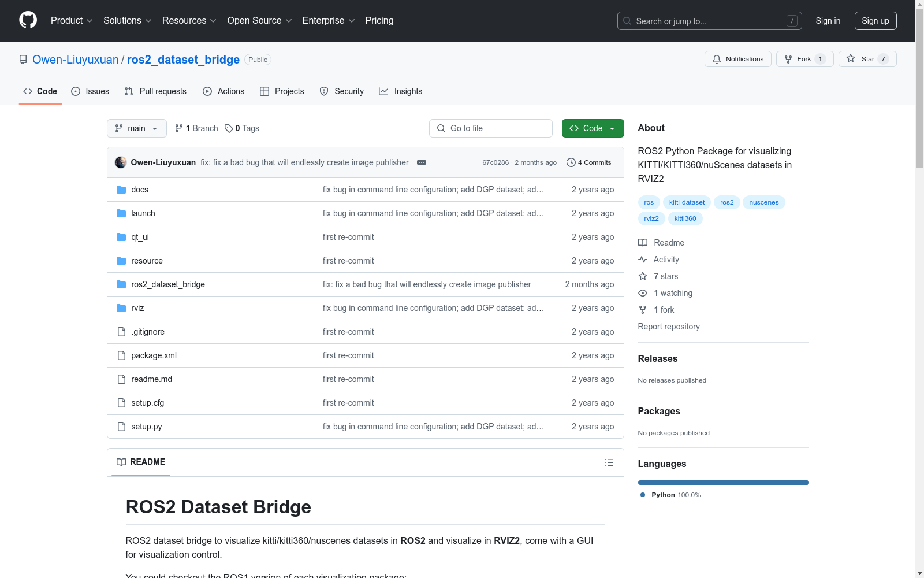Open the kitti360 topic tag

tap(685, 218)
